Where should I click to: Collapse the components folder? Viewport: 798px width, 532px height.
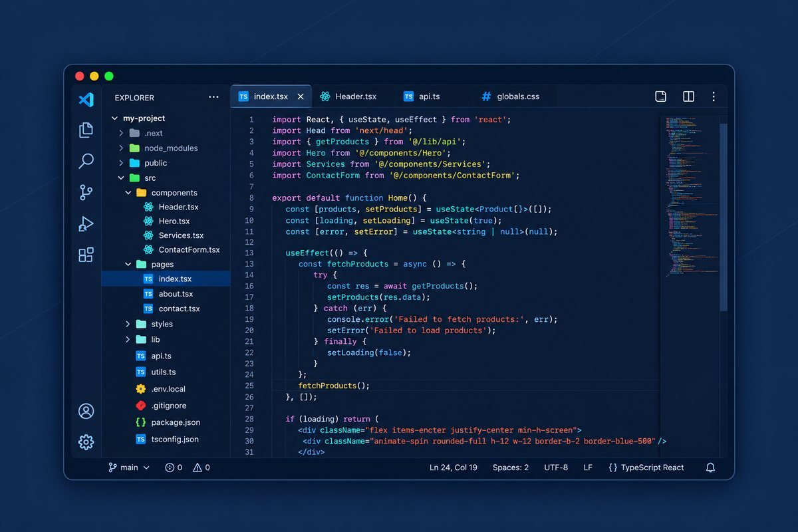click(128, 193)
